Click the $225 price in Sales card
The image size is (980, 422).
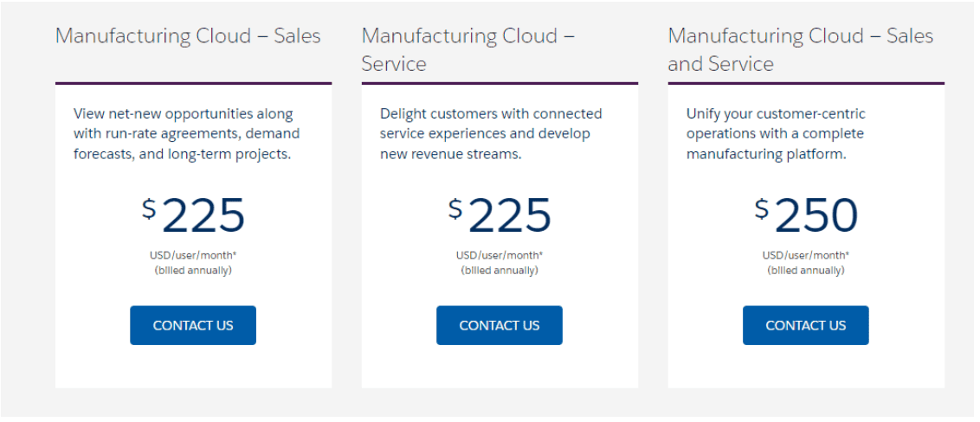193,216
